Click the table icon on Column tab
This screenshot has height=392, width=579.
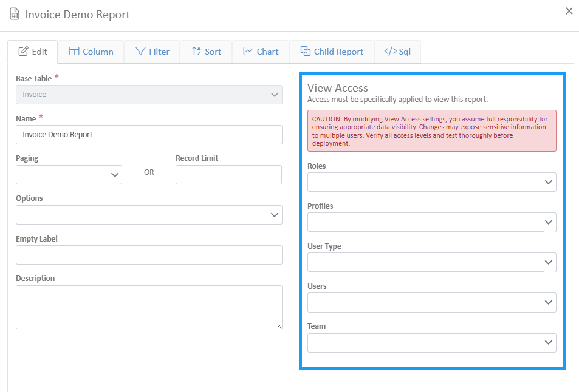74,52
